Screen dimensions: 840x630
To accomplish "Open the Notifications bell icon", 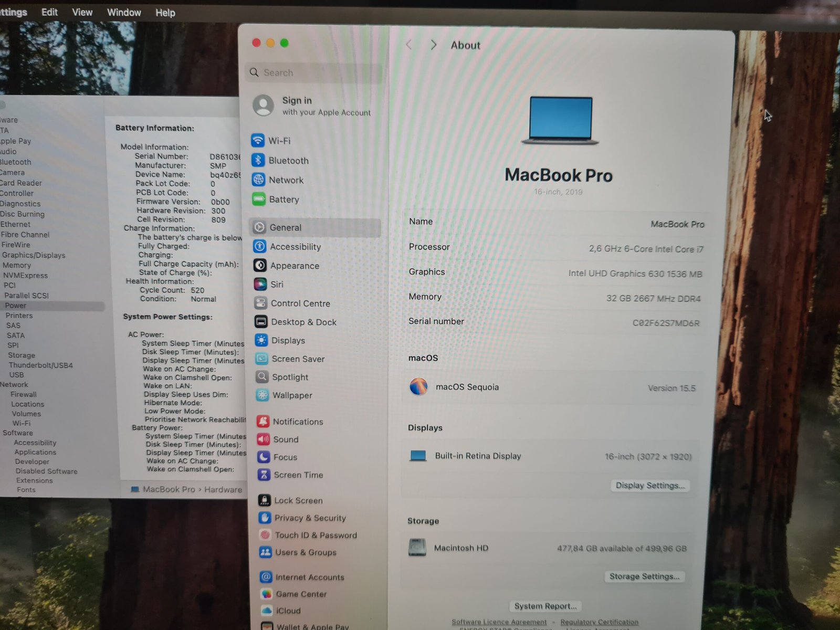I will pos(263,421).
